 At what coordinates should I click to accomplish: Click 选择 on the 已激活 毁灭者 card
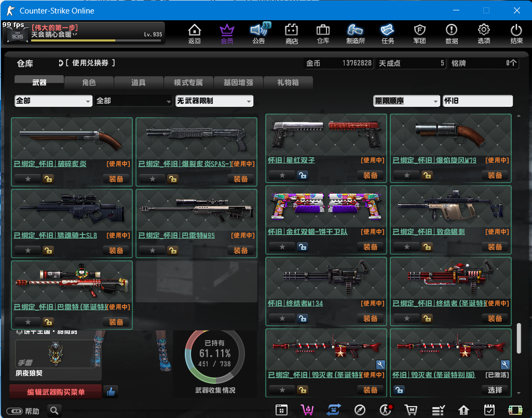[x=495, y=390]
